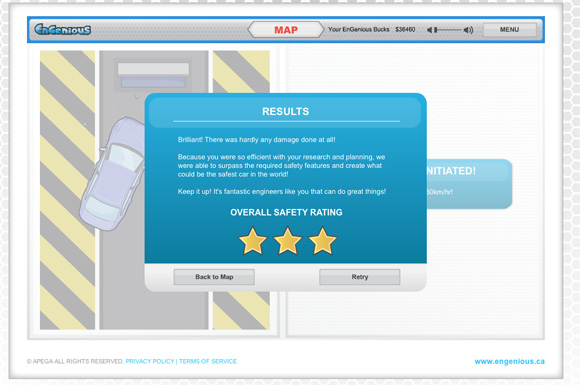Click the purple crashed car
This screenshot has height=385, width=580.
(112, 174)
